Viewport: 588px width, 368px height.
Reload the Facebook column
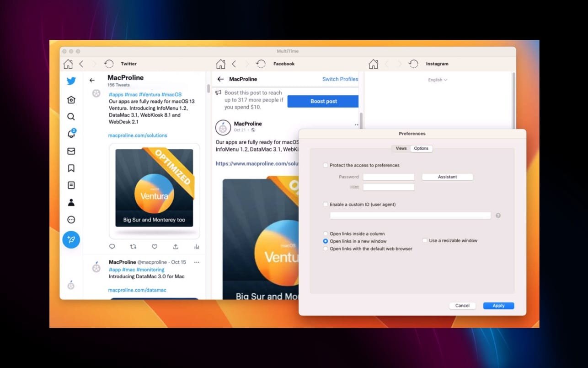(261, 64)
